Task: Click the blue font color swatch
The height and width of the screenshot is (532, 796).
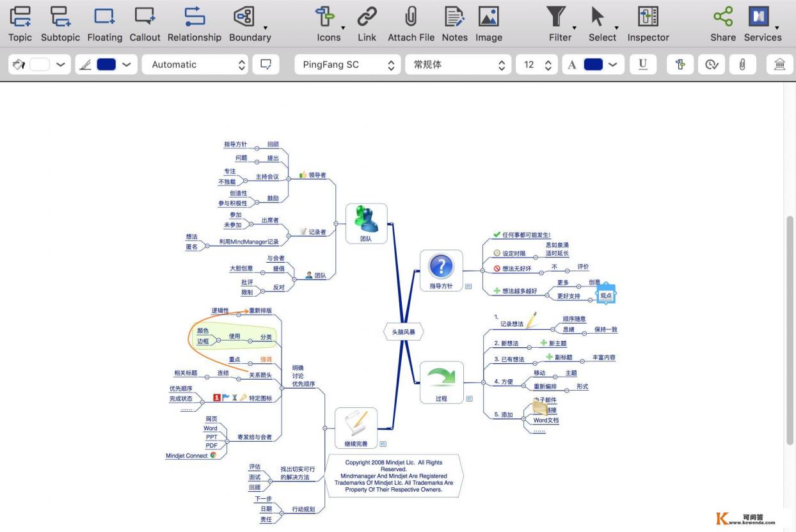Action: 593,65
